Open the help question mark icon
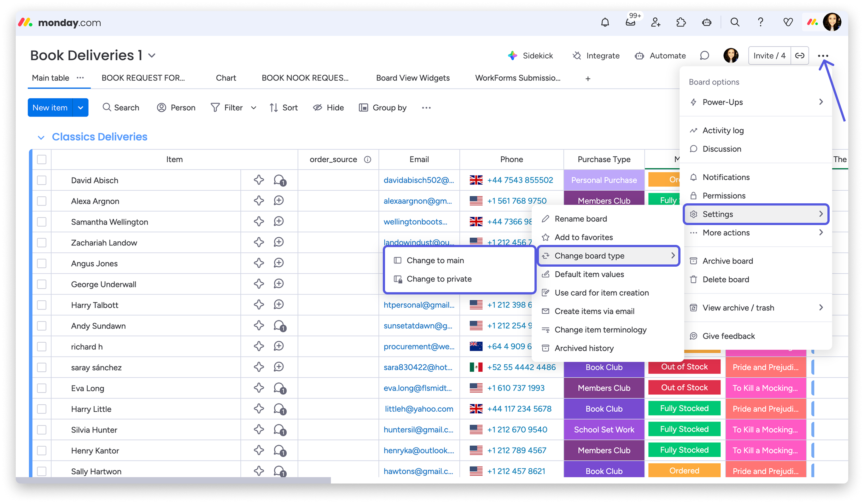 click(x=761, y=23)
